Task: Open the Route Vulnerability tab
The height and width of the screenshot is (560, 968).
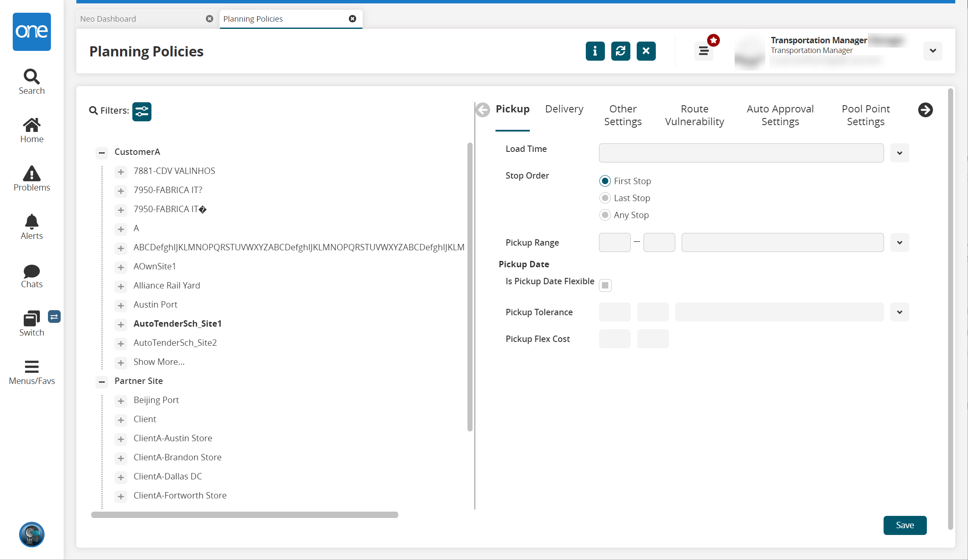Action: pyautogui.click(x=694, y=115)
